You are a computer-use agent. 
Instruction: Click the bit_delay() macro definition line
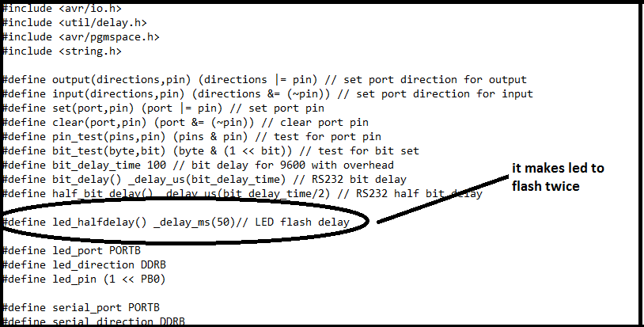205,180
